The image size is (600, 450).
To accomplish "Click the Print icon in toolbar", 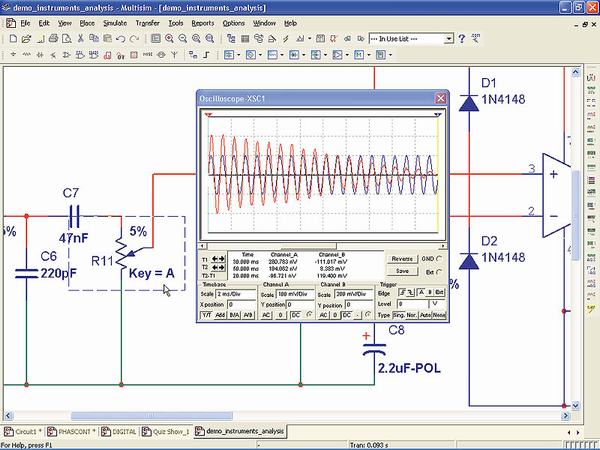I will click(x=52, y=38).
